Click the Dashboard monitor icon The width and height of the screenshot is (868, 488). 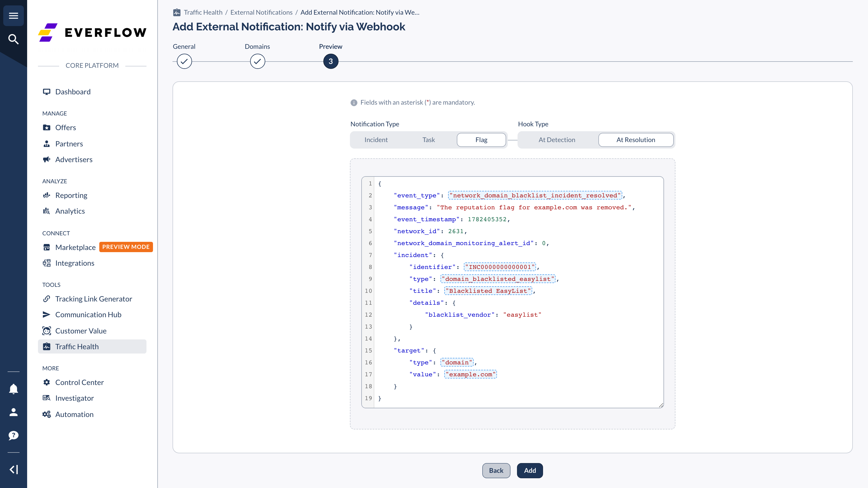(x=46, y=92)
